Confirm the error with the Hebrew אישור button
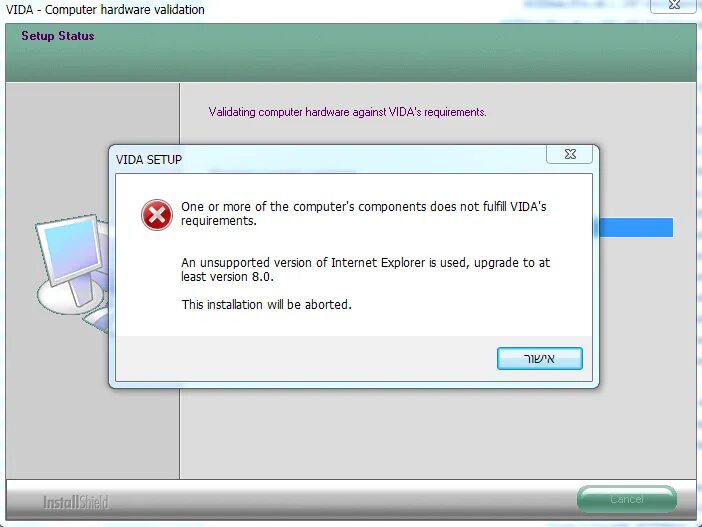Viewport: 702px width, 527px height. 539,358
